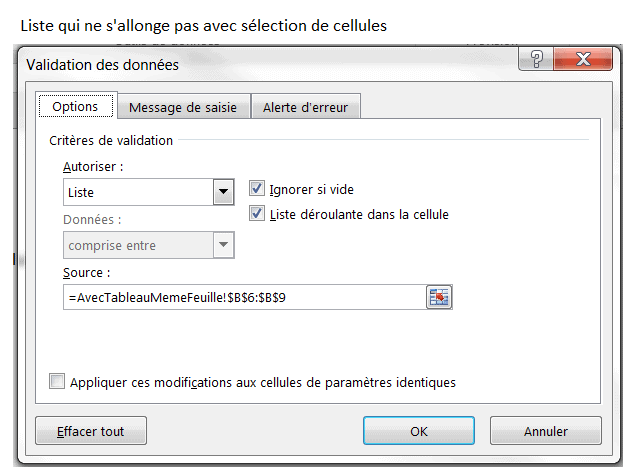This screenshot has width=640, height=474.
Task: Toggle Liste déroulante dans la cellule checkbox
Action: click(x=257, y=214)
